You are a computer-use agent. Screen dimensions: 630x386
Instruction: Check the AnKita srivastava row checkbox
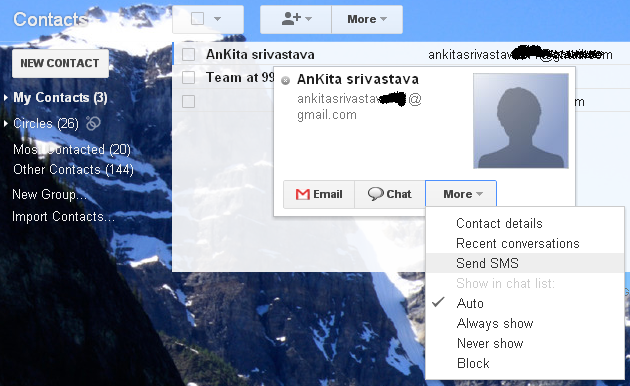click(188, 54)
